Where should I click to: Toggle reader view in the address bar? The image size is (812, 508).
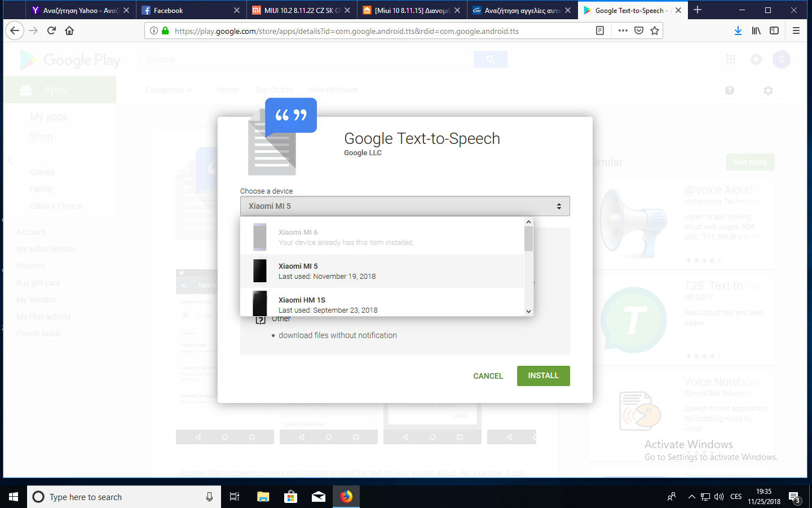(x=600, y=30)
